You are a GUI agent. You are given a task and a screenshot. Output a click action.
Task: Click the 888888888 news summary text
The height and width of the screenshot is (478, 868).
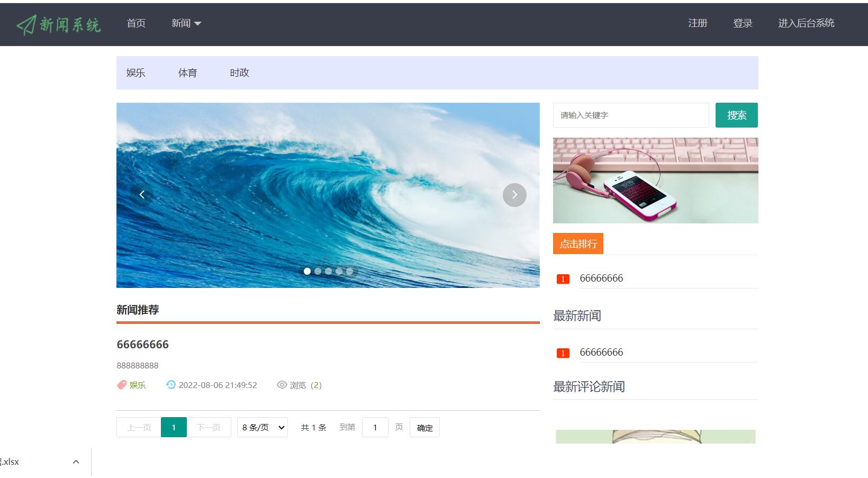[138, 365]
